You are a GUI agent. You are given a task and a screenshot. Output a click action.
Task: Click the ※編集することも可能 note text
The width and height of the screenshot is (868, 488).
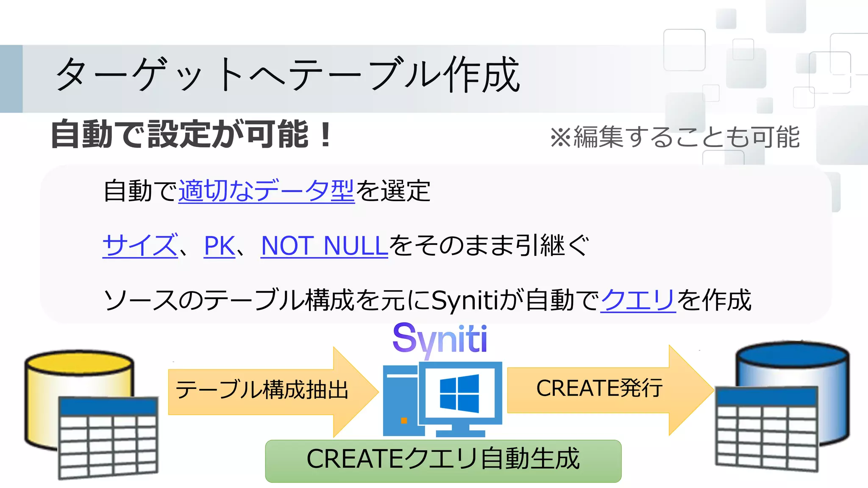[x=675, y=137]
